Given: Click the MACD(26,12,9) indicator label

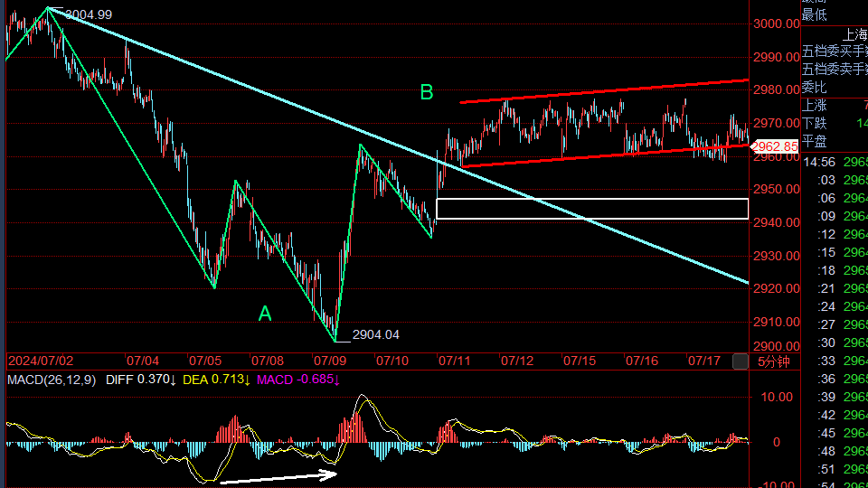Looking at the screenshot, I should [x=51, y=380].
